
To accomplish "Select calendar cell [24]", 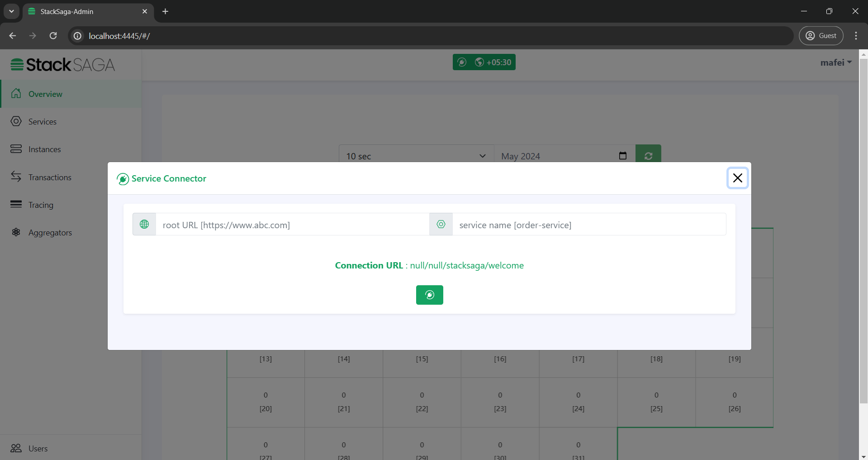I will (x=578, y=402).
